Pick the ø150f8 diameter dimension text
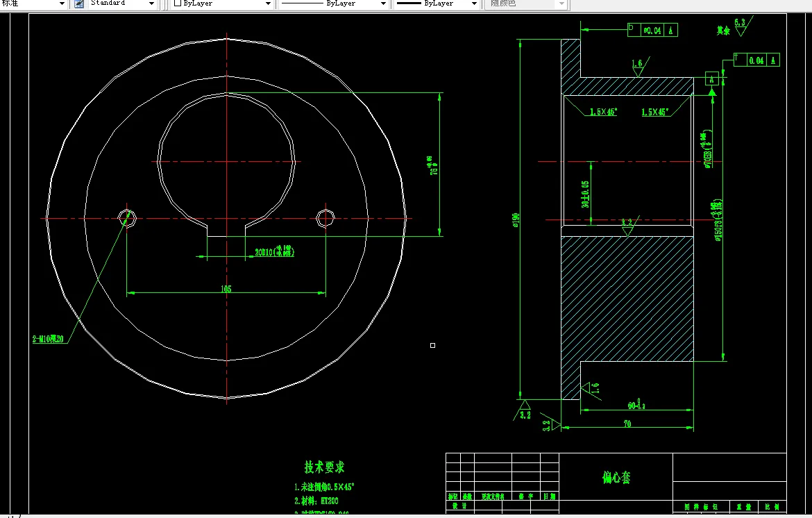Screen dimensions: 812x518 point(718,219)
